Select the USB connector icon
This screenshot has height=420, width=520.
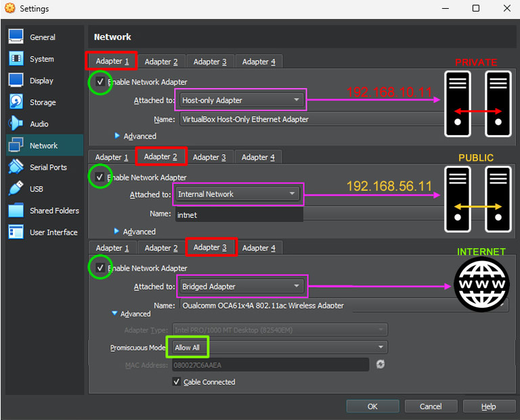point(16,189)
